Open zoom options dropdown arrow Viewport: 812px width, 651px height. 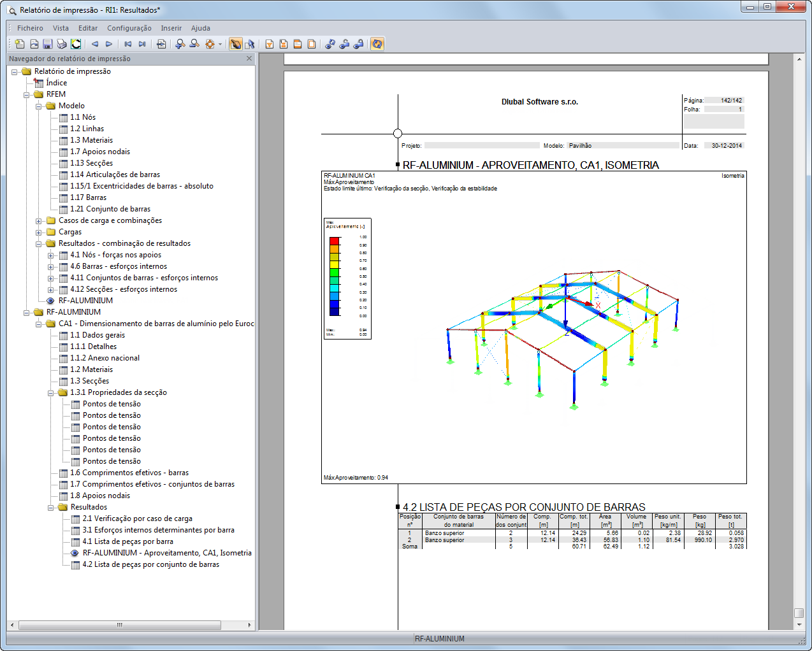click(x=220, y=44)
